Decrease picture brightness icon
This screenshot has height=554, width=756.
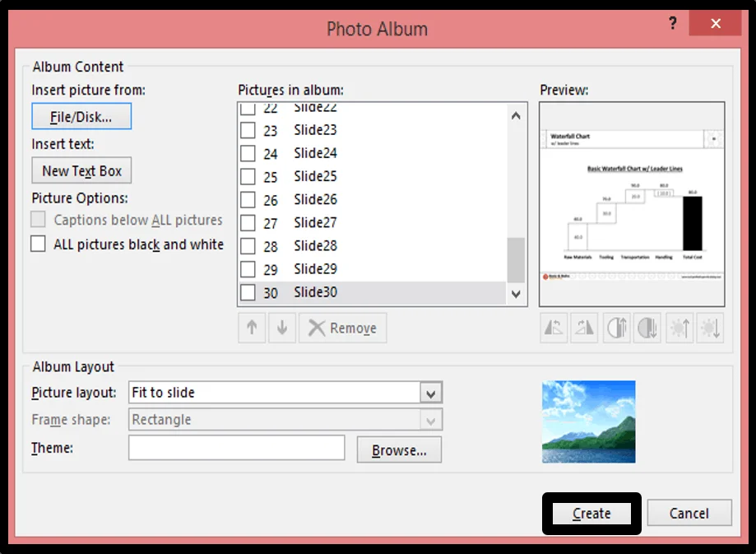tap(710, 328)
